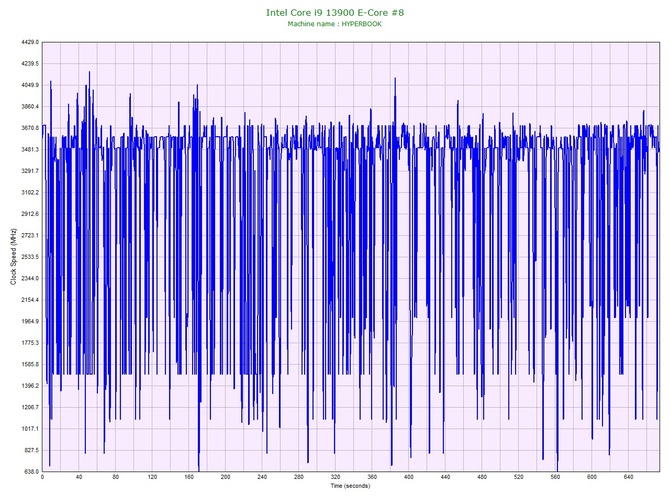Click the y-axis value 2154.4
670x503 pixels.
pyautogui.click(x=30, y=300)
